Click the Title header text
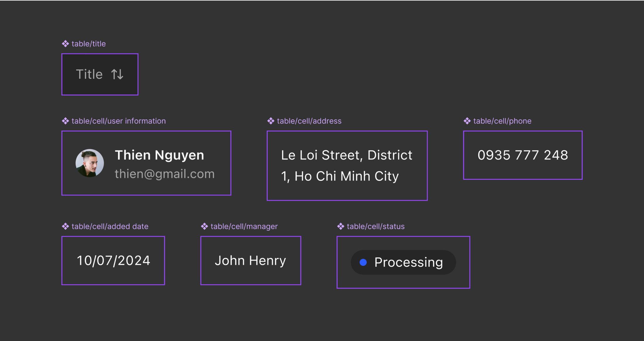The width and height of the screenshot is (644, 341). 89,74
